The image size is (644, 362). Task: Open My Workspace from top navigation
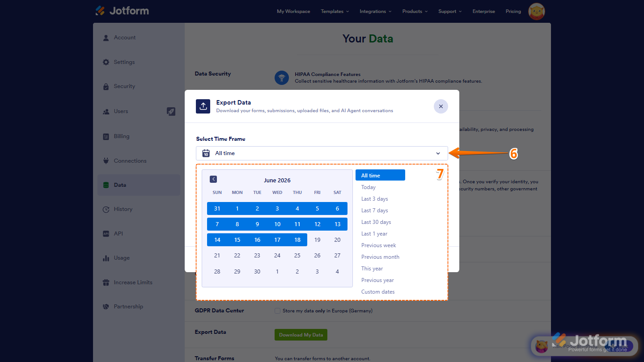[x=293, y=11]
